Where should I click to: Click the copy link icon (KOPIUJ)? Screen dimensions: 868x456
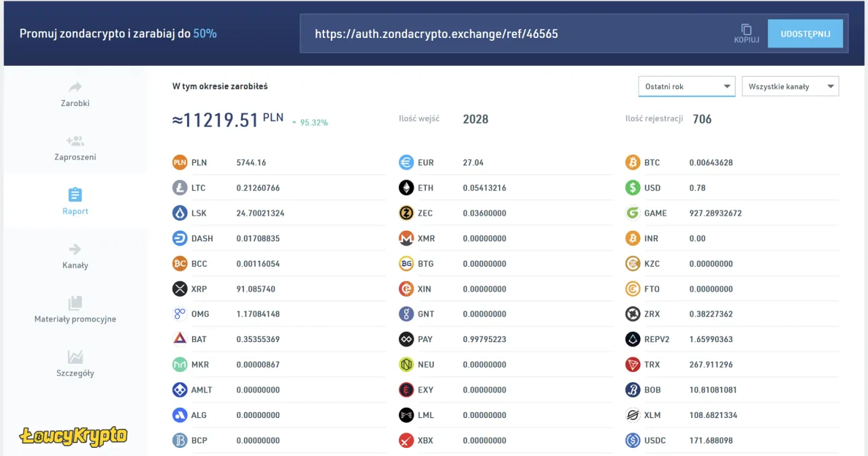click(x=746, y=33)
